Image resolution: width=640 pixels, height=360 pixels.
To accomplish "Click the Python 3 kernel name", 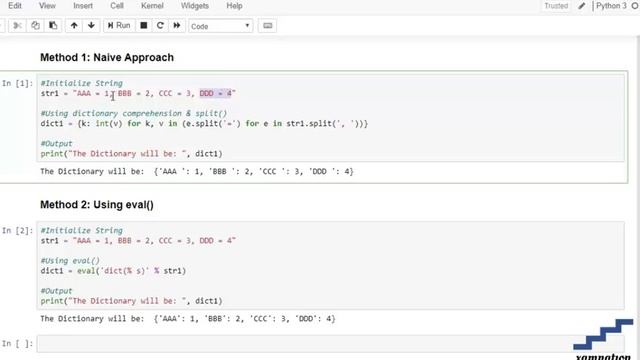I will point(611,6).
